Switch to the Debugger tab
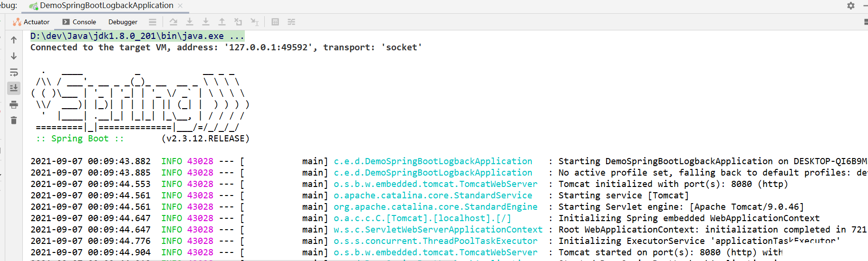Screen dimensions: 868x261 click(x=123, y=22)
